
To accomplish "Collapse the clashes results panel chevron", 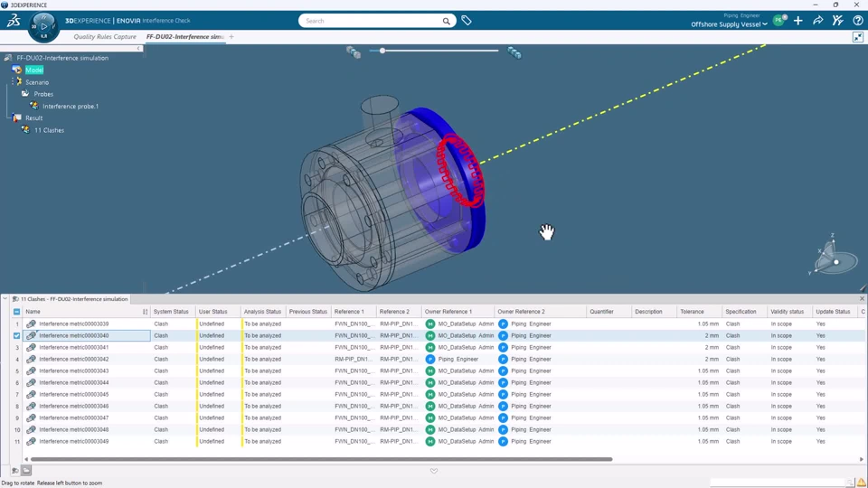I will 5,299.
